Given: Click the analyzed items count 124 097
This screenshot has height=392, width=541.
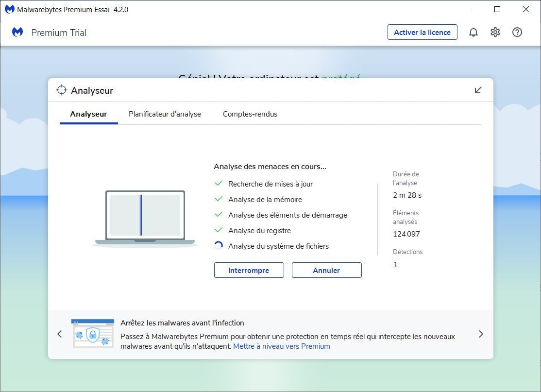Looking at the screenshot, I should click(406, 234).
